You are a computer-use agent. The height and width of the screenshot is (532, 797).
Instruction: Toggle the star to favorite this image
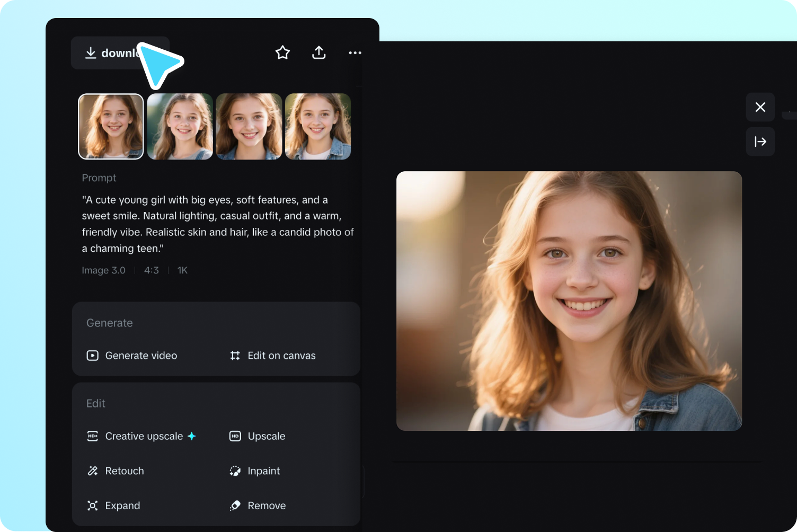[282, 52]
